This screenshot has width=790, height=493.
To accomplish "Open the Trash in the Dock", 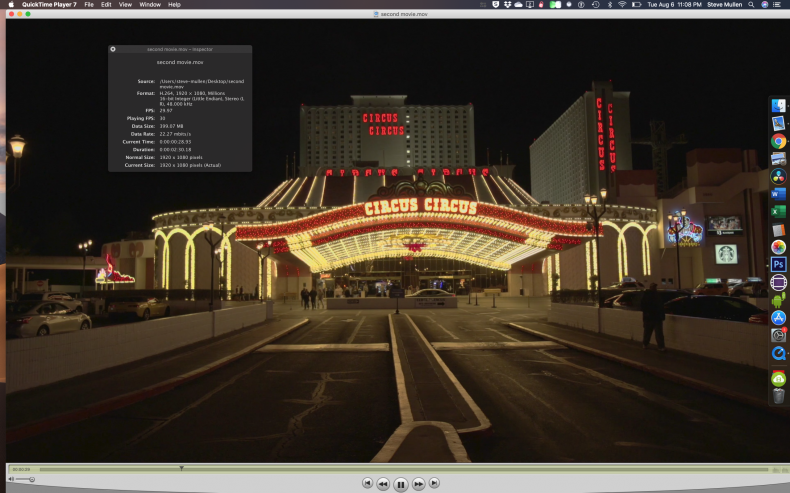I will (x=778, y=396).
